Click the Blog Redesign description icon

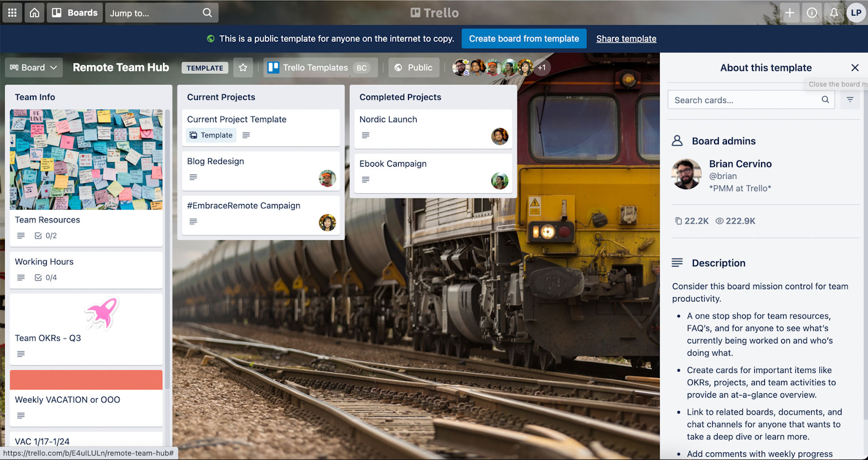pyautogui.click(x=193, y=177)
